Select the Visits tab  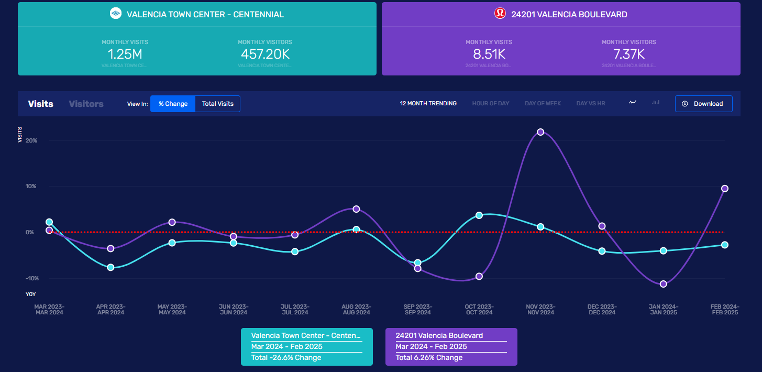(x=40, y=104)
